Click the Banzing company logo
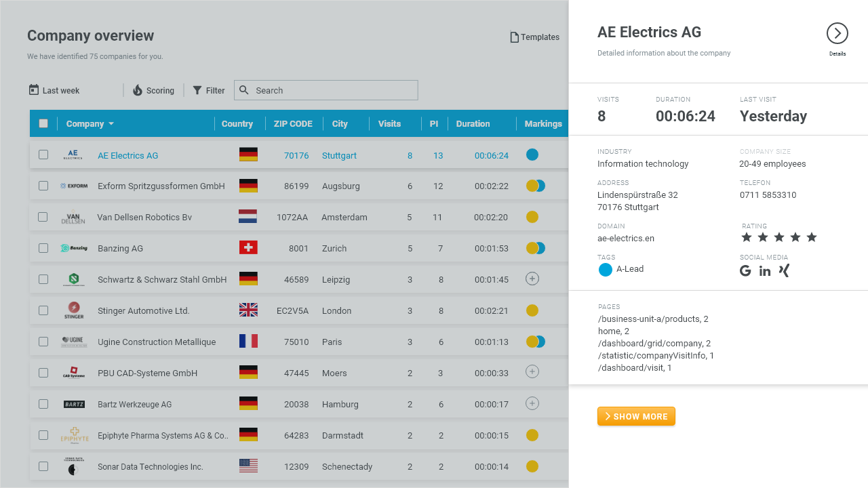868x488 pixels. click(x=74, y=248)
